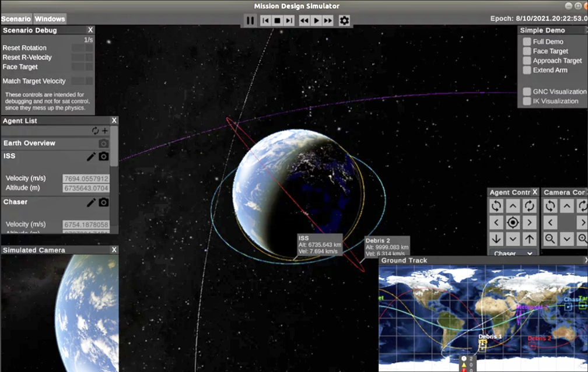Open the Chaser agent dropdown

pos(513,253)
